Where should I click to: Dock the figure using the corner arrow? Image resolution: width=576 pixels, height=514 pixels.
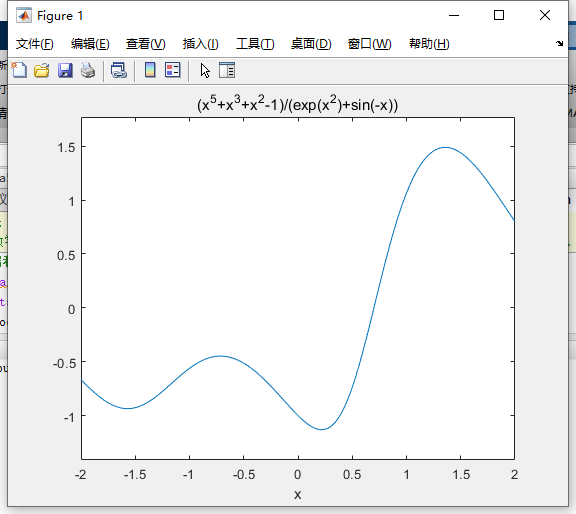point(559,43)
